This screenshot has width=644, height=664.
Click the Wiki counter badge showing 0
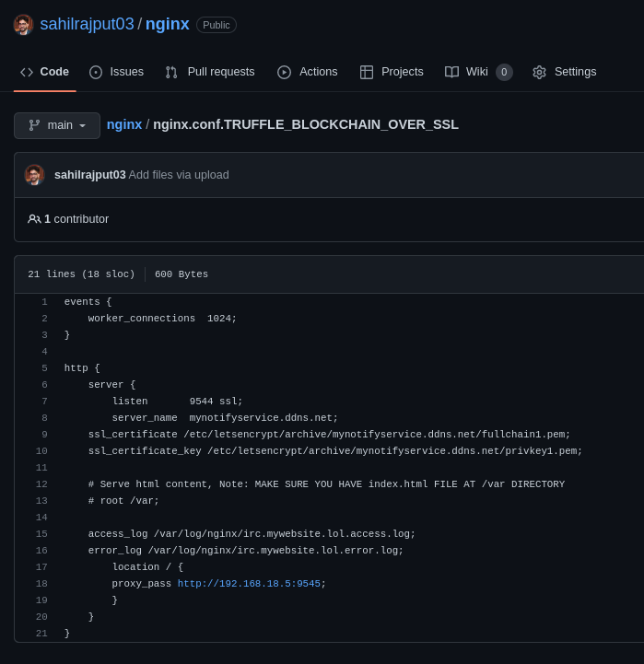pyautogui.click(x=504, y=73)
